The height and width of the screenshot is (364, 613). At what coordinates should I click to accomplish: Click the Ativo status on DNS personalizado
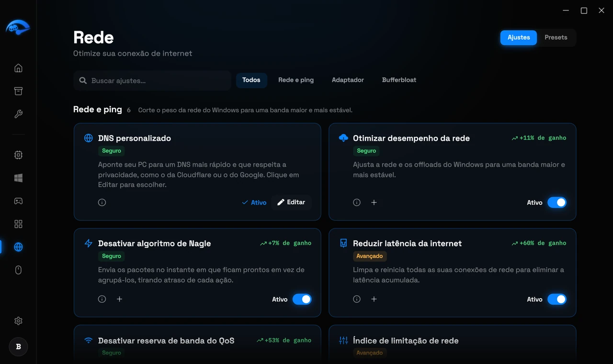click(254, 203)
